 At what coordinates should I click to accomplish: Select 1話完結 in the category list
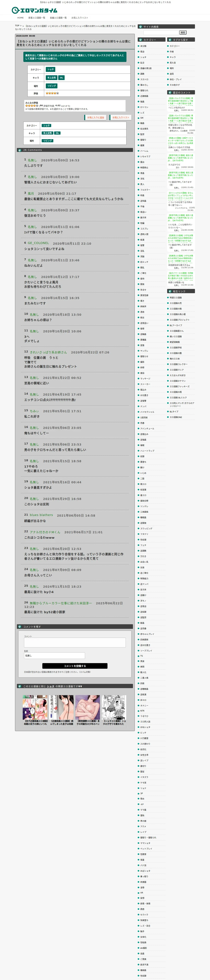coord(144,417)
